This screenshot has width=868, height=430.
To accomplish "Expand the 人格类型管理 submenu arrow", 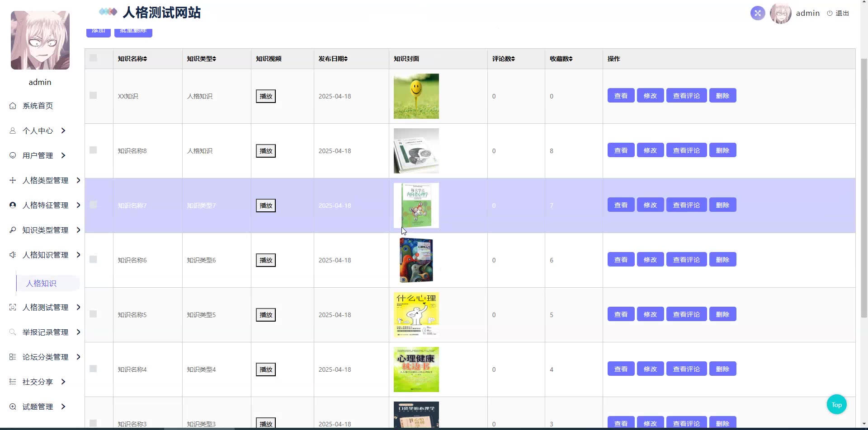I will click(78, 180).
